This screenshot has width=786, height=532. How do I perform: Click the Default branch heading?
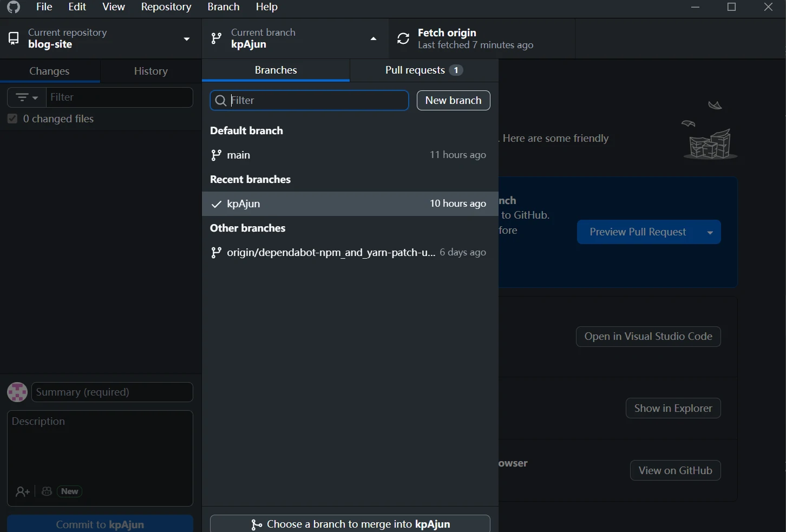246,130
